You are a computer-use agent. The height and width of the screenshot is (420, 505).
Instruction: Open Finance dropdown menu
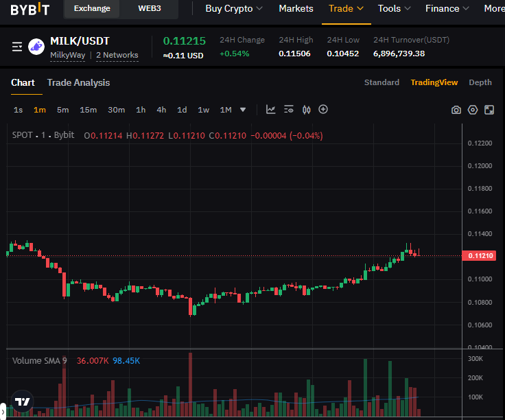coord(447,9)
